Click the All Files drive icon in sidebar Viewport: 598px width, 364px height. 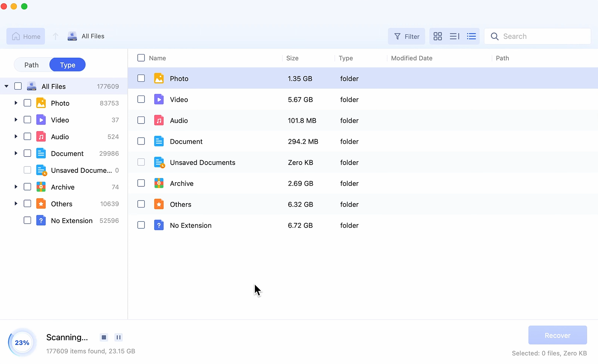click(32, 86)
